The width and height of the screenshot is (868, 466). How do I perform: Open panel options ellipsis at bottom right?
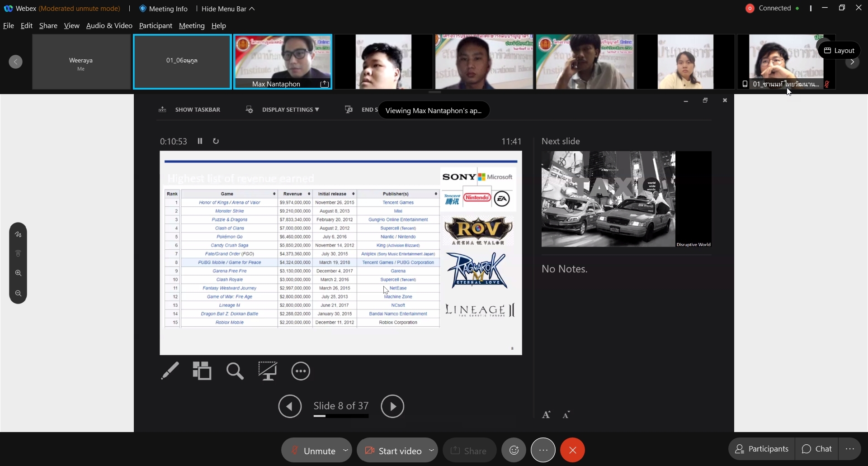pyautogui.click(x=850, y=449)
